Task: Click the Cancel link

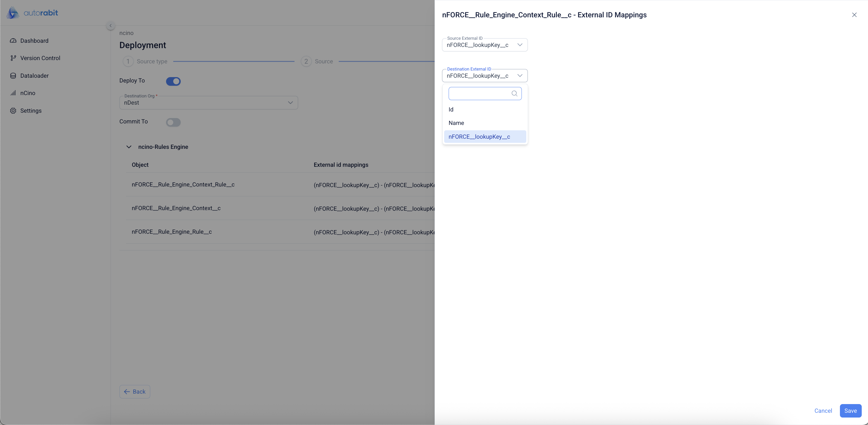Action: pyautogui.click(x=823, y=411)
